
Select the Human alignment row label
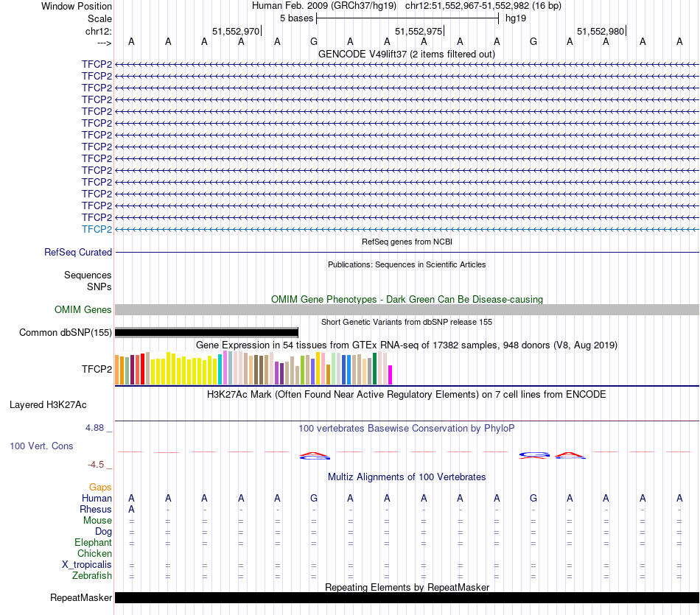point(97,499)
